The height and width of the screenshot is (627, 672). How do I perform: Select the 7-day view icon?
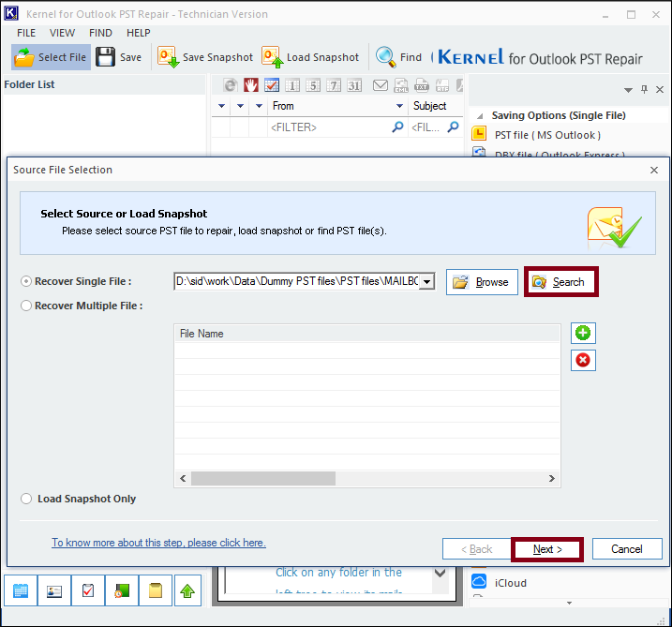(x=334, y=85)
